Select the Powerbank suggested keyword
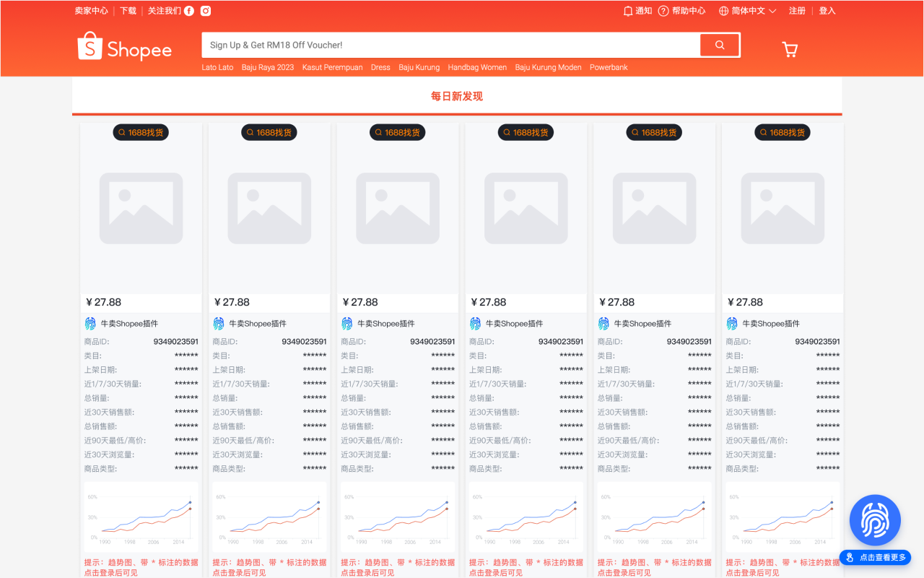This screenshot has height=578, width=924. tap(609, 67)
